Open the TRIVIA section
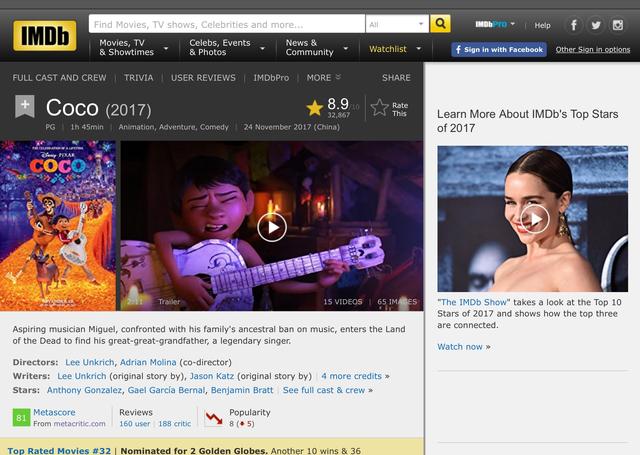This screenshot has width=640, height=455. click(138, 78)
